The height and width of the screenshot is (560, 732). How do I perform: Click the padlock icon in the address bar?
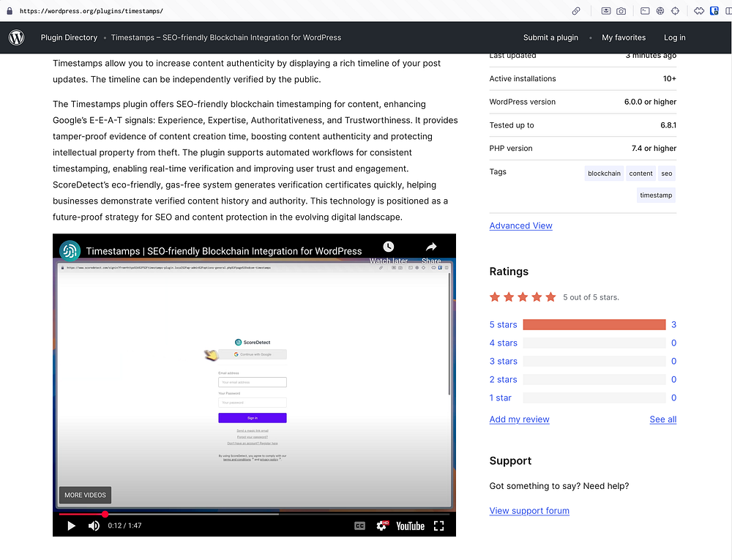click(x=10, y=11)
